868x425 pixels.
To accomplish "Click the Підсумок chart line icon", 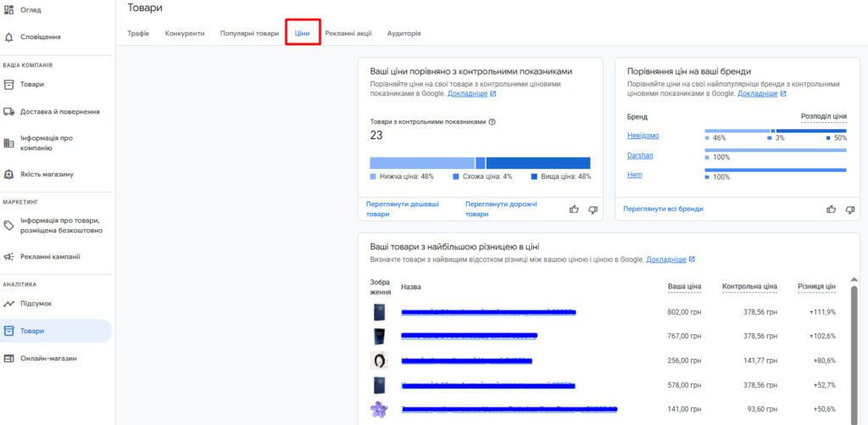I will pos(8,304).
